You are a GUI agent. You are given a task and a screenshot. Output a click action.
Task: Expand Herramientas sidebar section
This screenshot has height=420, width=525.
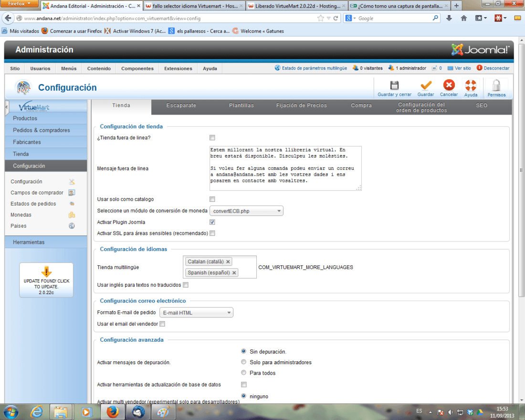46,242
